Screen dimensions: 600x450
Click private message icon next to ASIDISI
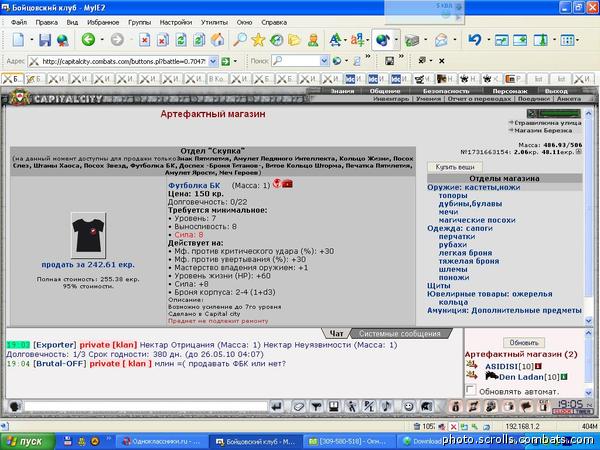472,365
